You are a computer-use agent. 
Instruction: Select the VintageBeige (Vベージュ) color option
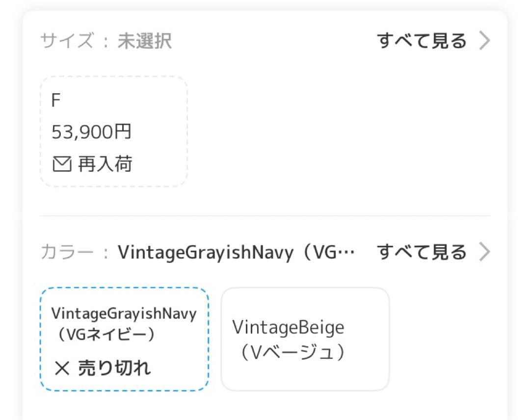[x=305, y=339]
